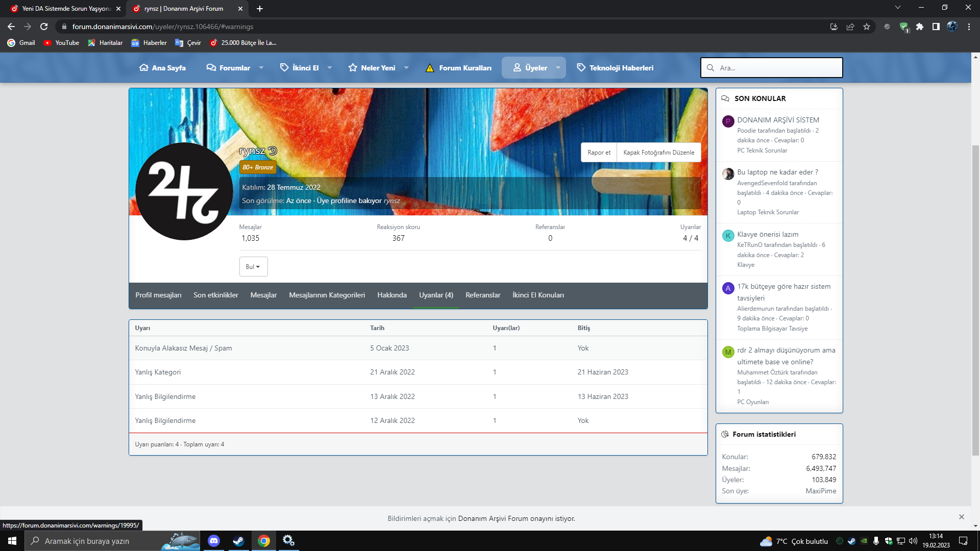Viewport: 980px width, 551px height.
Task: Click the magnifier icon in search box
Action: [710, 68]
